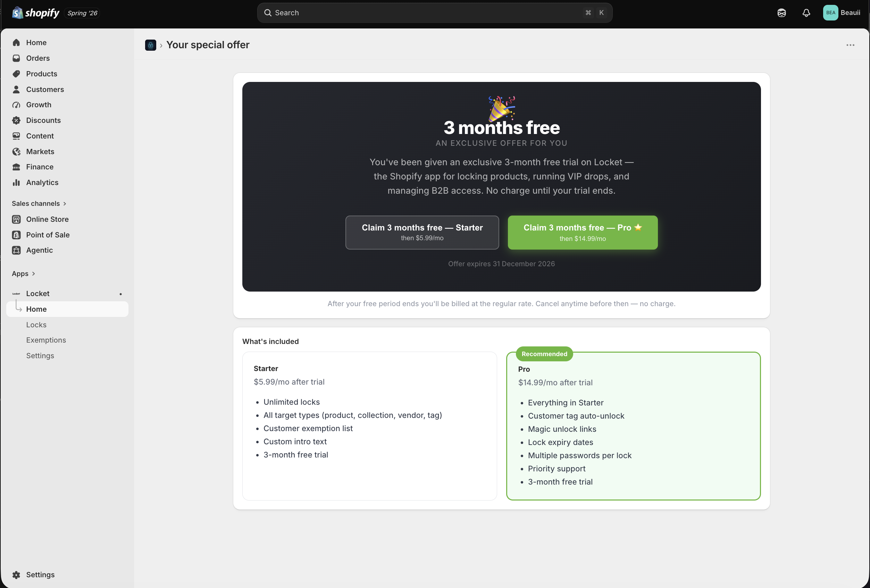Click "Lock expiry dates" feature text

pos(560,443)
